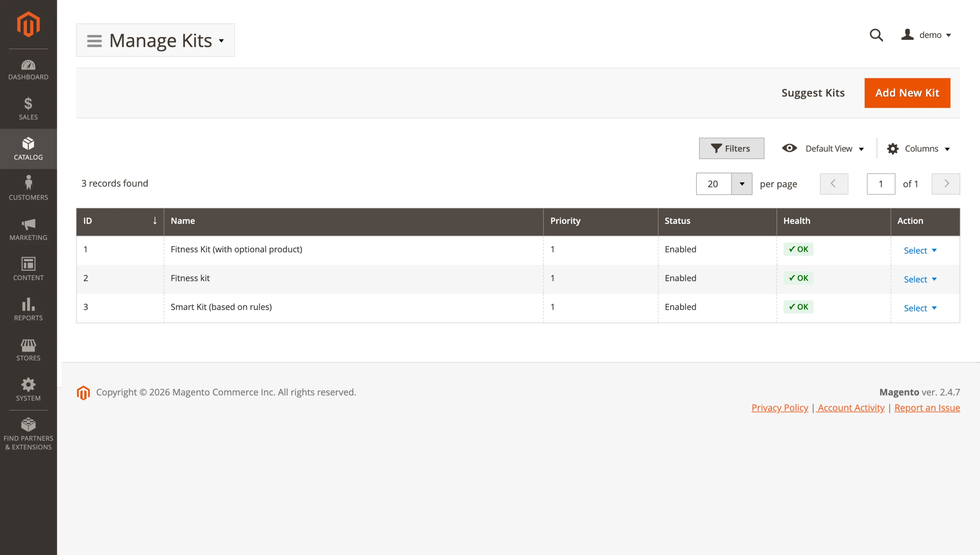
Task: Click the Magento logo in sidebar
Action: 28,25
